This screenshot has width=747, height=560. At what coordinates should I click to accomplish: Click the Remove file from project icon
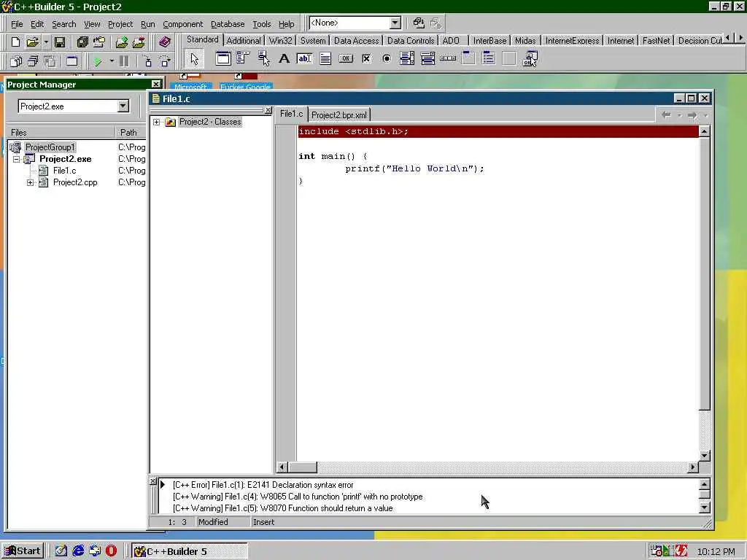pos(139,42)
